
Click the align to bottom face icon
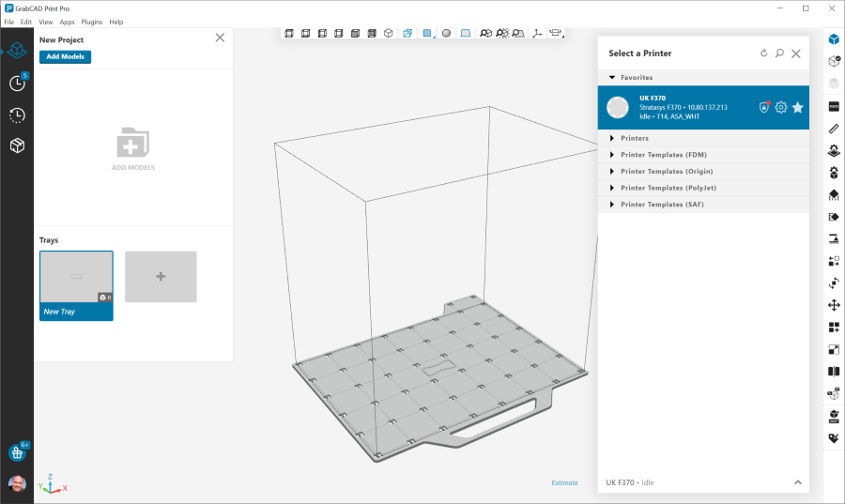tap(834, 239)
